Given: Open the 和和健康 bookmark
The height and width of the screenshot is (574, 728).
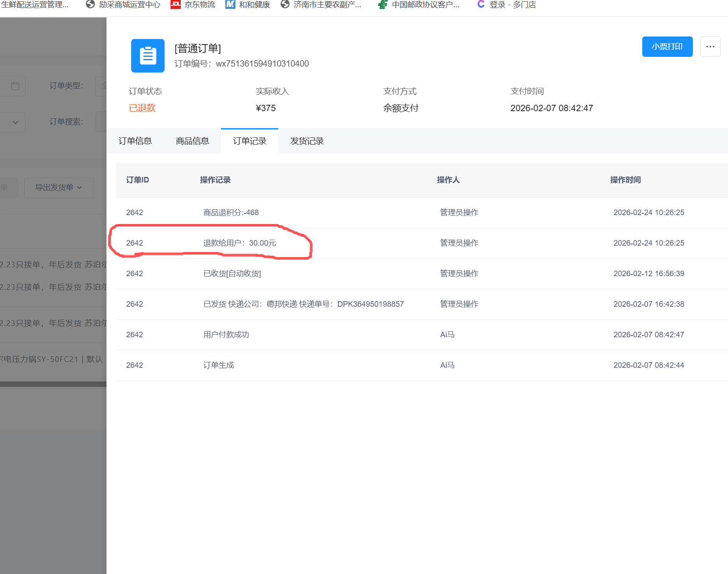Looking at the screenshot, I should [x=248, y=5].
